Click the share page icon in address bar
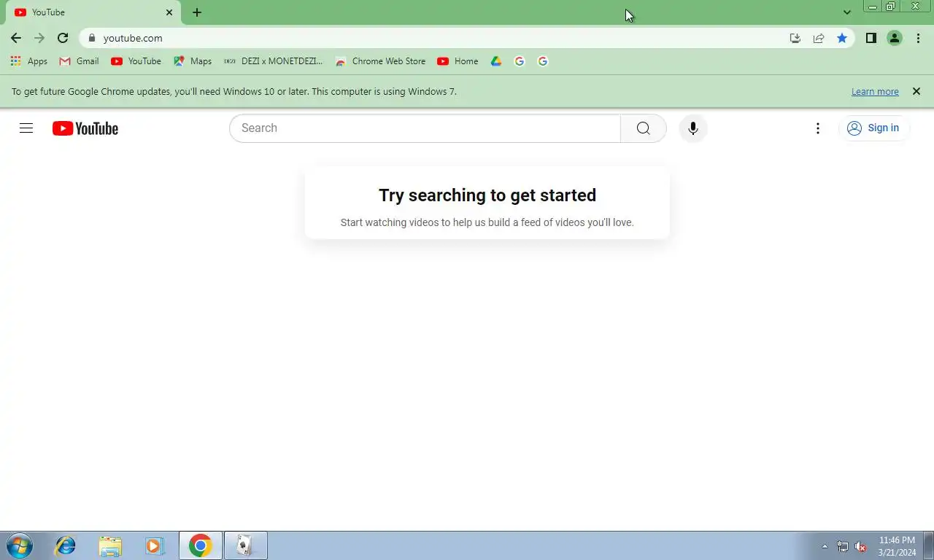 click(819, 38)
